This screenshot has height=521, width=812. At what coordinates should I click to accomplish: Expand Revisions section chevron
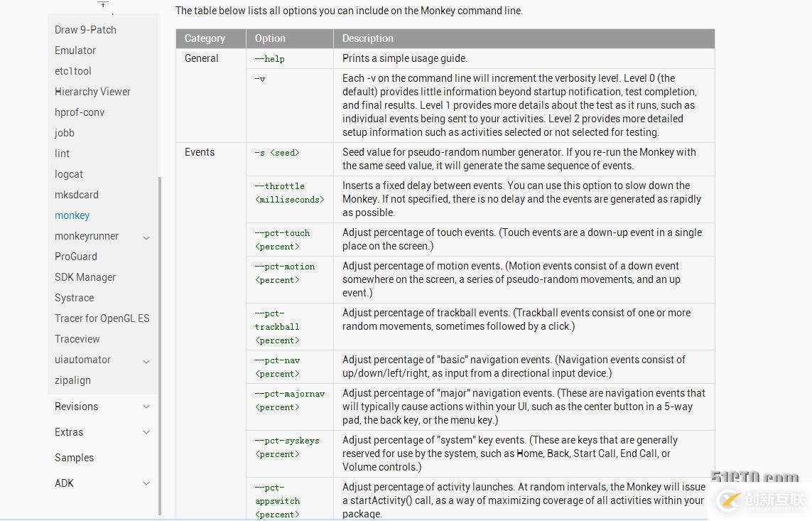pos(146,407)
